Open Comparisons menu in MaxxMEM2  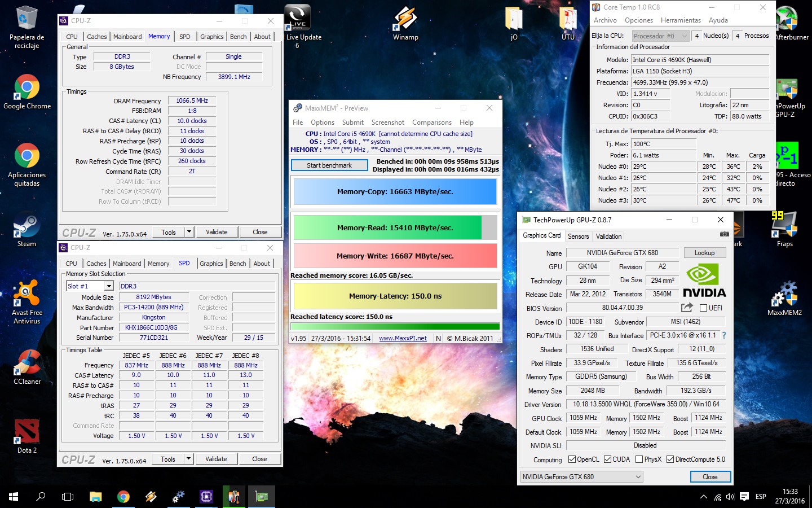pos(432,122)
